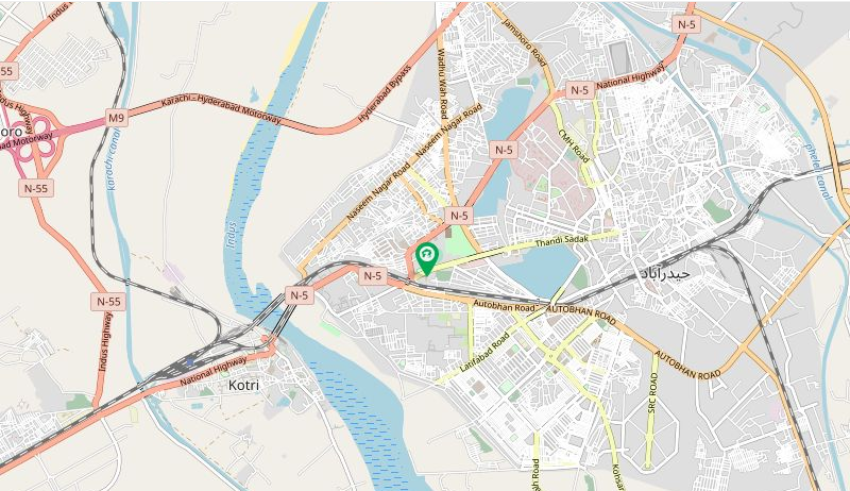Click the N-5 shield on the Indus bridge

(299, 295)
